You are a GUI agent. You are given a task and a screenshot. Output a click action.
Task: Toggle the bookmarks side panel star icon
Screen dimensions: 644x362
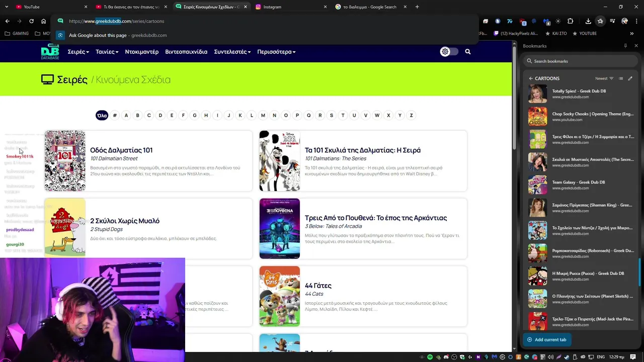[x=600, y=21]
